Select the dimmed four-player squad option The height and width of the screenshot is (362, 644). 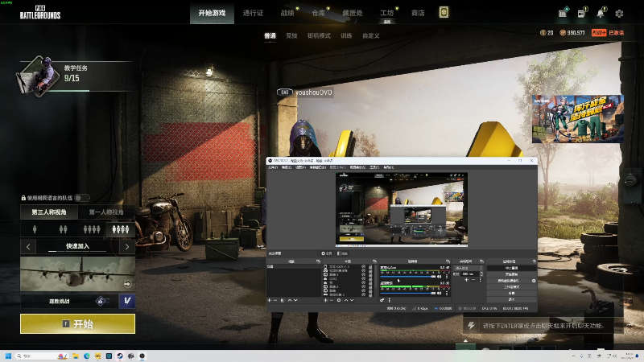point(92,229)
